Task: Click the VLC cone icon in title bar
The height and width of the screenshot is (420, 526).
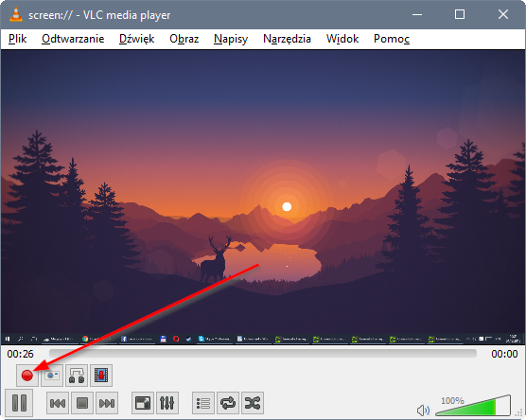Action: pos(16,14)
